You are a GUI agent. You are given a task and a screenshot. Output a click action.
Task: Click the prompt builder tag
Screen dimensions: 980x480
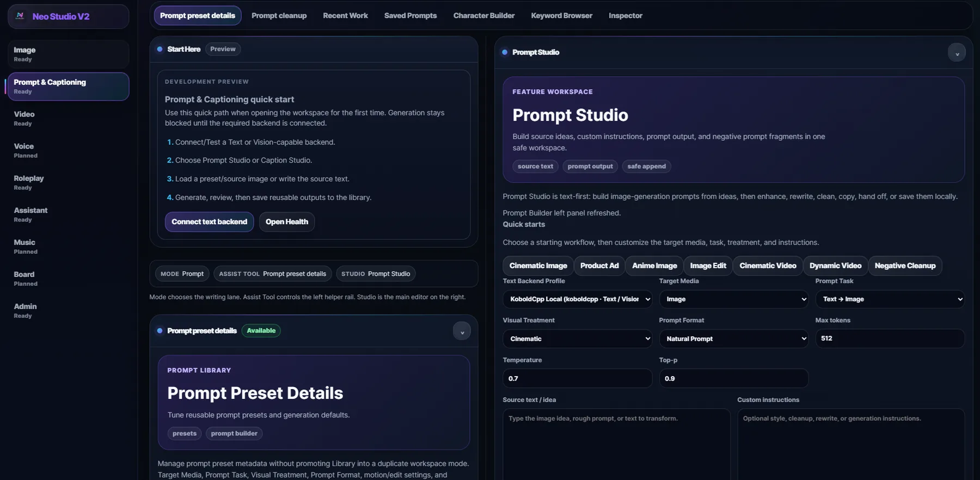tap(234, 434)
